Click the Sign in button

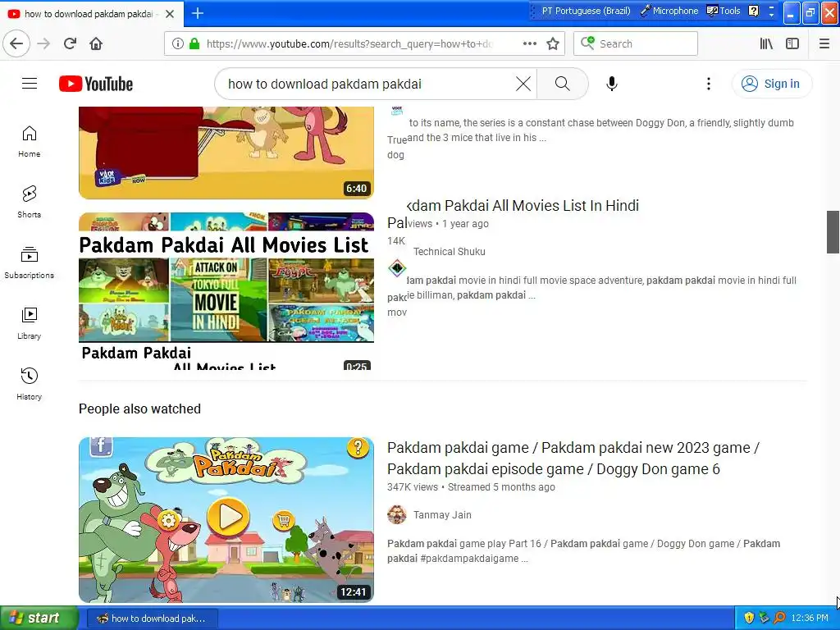(771, 84)
